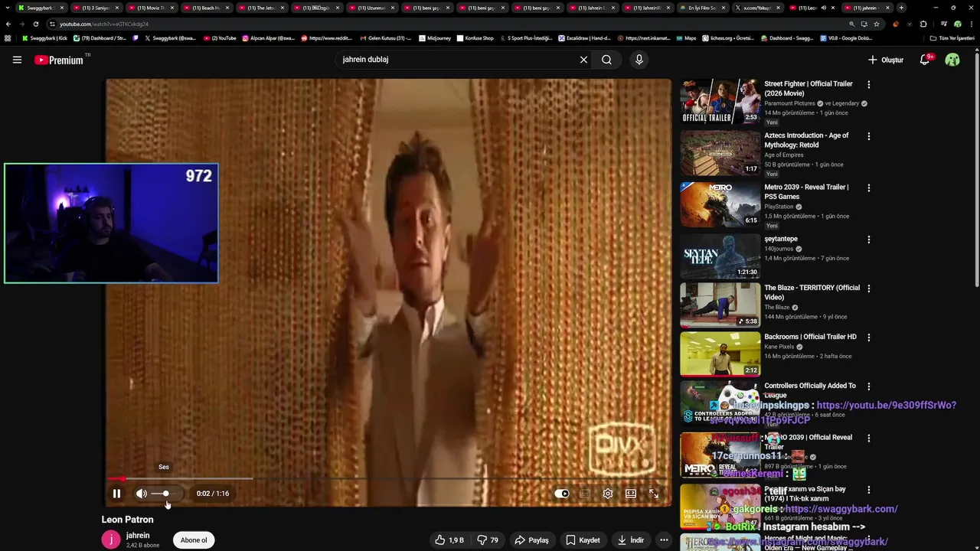Open 'Backrooms | Official Trailer HD' title

pyautogui.click(x=810, y=337)
